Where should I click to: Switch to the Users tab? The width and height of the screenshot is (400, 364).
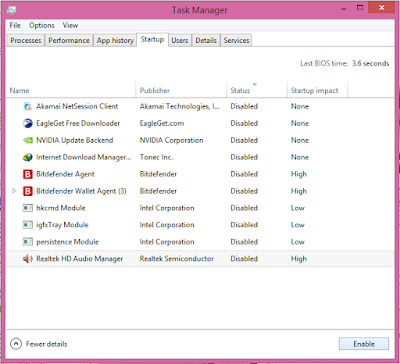coord(180,40)
